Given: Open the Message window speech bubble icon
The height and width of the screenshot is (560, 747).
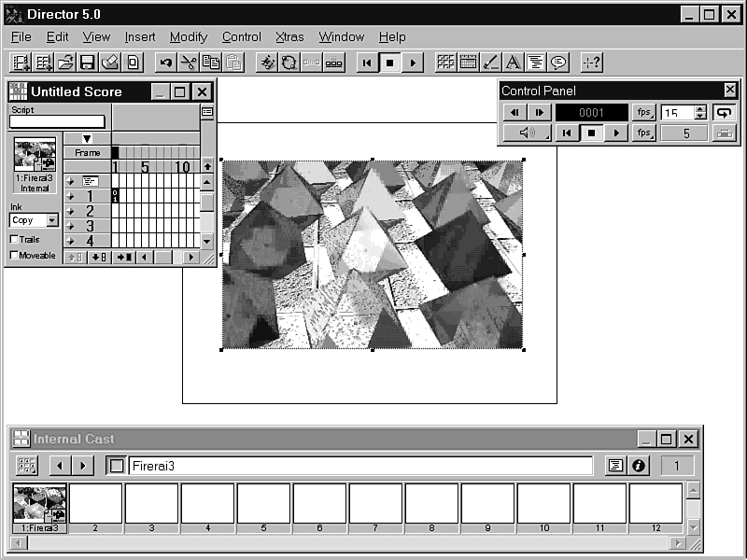Looking at the screenshot, I should coord(558,63).
